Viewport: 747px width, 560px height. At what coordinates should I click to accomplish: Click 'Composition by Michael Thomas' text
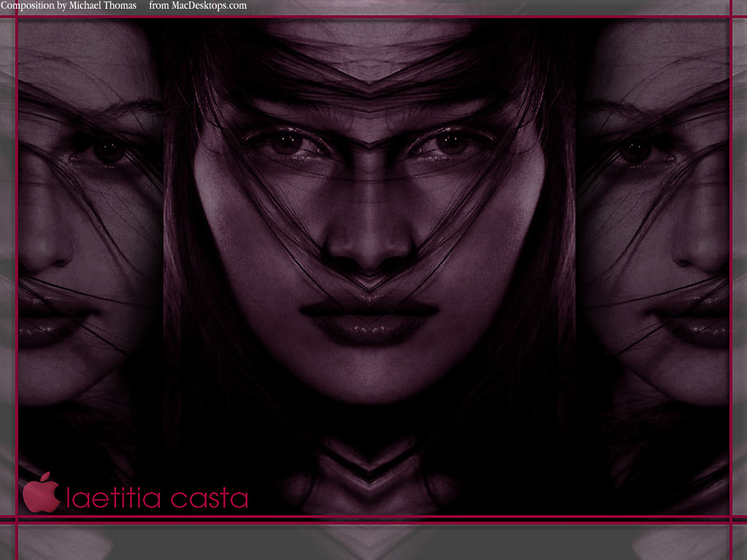tap(68, 6)
